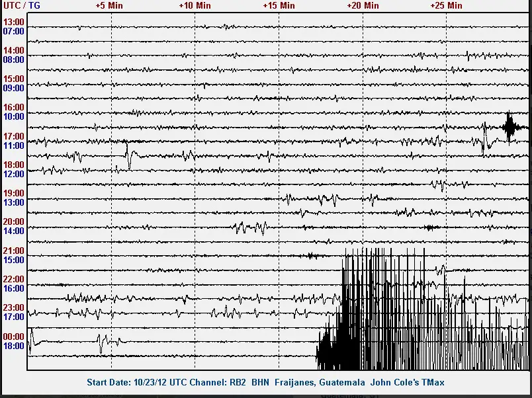
Task: Click the 14:00 UTC time label
Action: [14, 50]
